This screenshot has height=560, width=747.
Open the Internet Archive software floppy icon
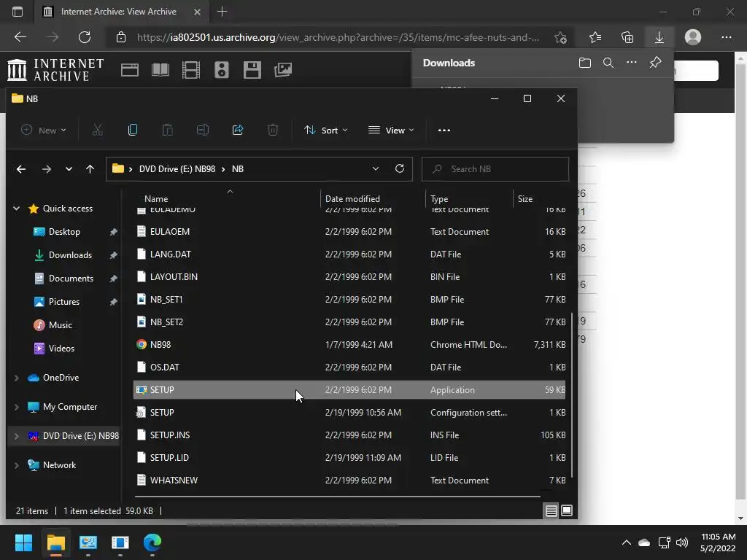point(252,70)
